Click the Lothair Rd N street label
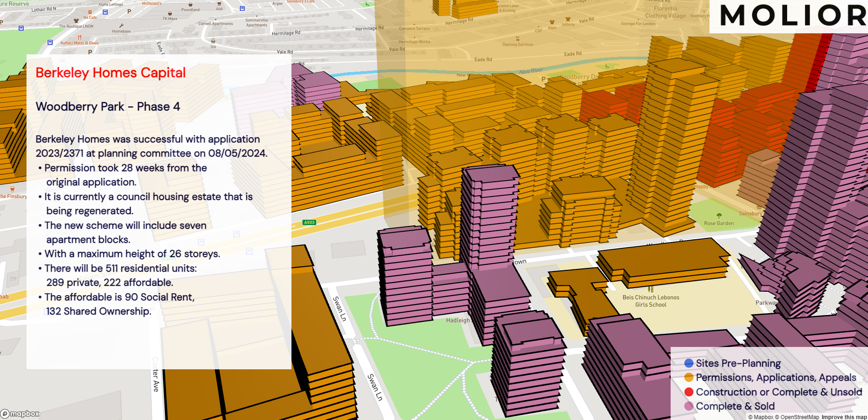The width and height of the screenshot is (868, 420). (x=44, y=9)
